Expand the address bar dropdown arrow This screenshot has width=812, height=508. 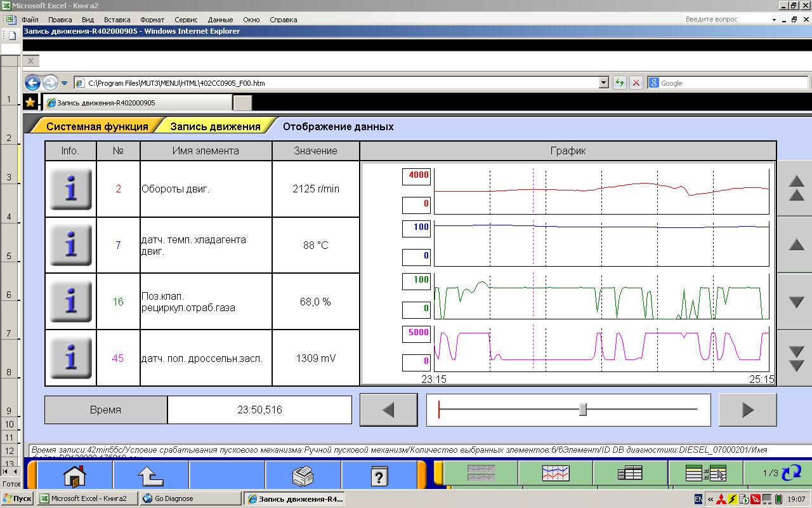603,83
